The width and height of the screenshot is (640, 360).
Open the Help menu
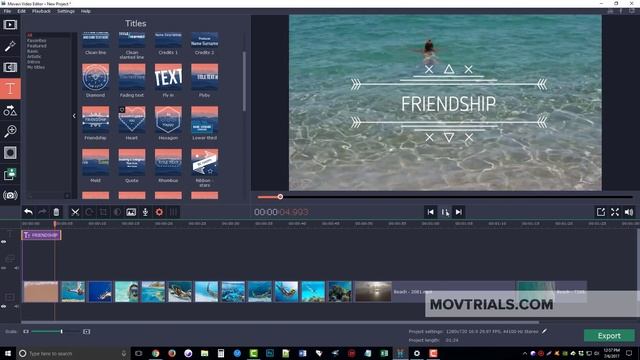coord(86,11)
